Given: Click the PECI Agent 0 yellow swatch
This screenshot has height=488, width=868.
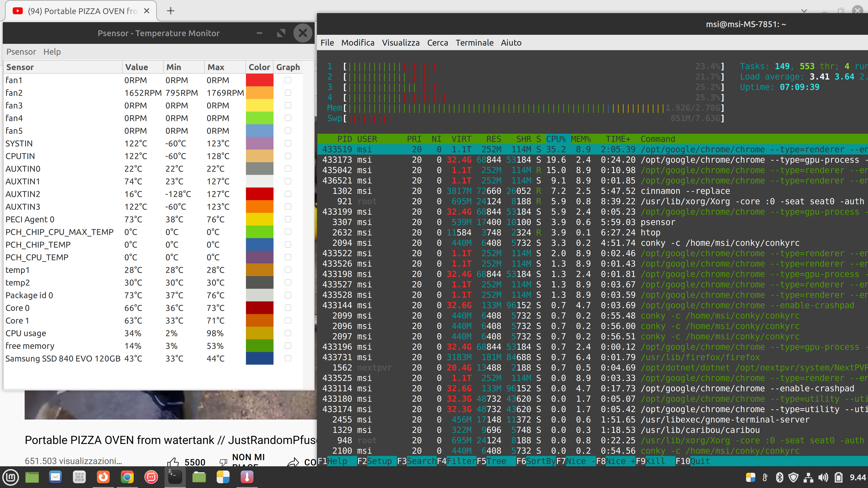Looking at the screenshot, I should pyautogui.click(x=259, y=219).
